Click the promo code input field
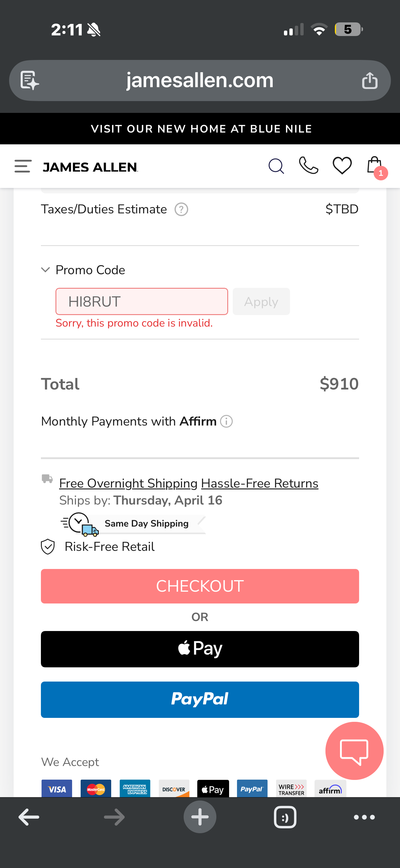This screenshot has width=400, height=868. 142,301
